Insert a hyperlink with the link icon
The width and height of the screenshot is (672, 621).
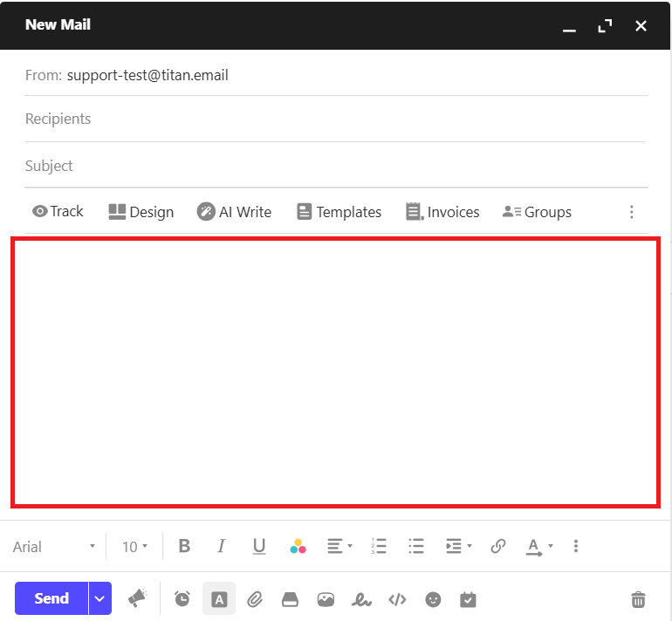pos(498,546)
